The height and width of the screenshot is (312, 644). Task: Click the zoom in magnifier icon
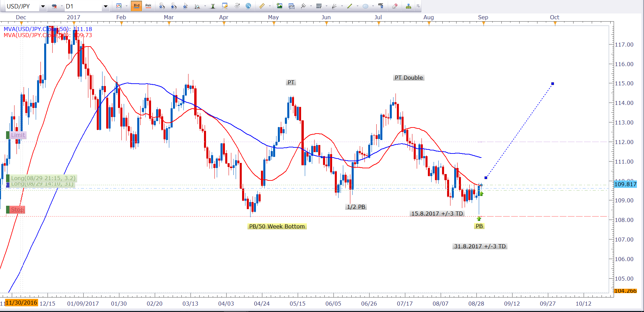pos(162,6)
